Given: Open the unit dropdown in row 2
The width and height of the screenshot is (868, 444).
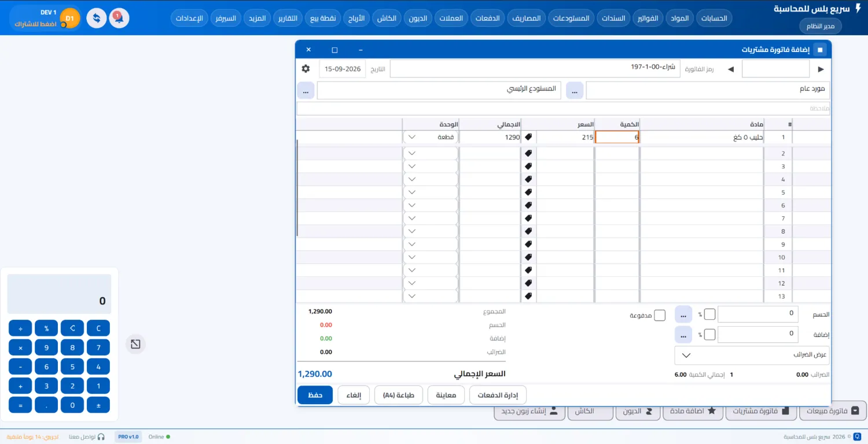Looking at the screenshot, I should pos(431,153).
